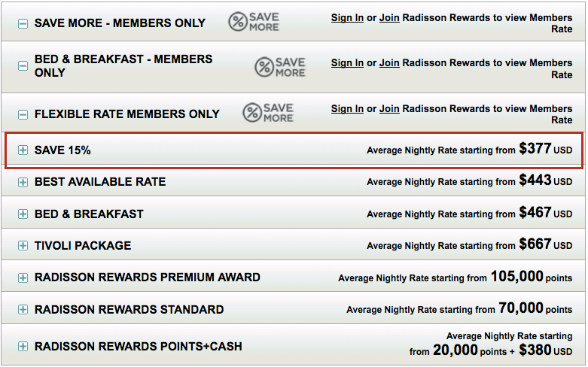Expand the Best Available Rate row
Image resolution: width=588 pixels, height=367 pixels.
[x=23, y=182]
